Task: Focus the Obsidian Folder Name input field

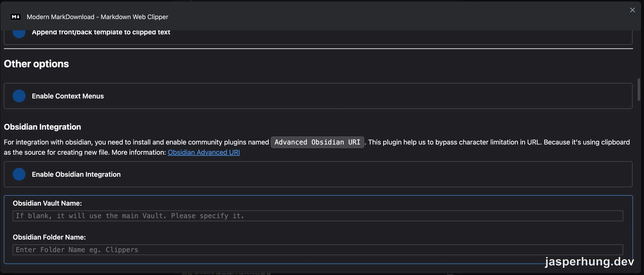Action: [x=318, y=250]
